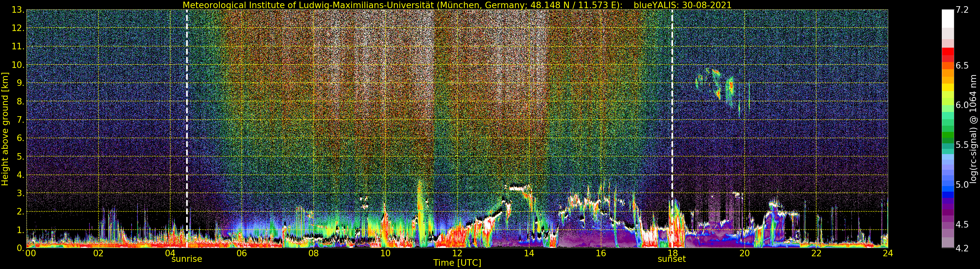980x269 pixels.
Task: Click the '0.' height tick label
Action: [20, 248]
